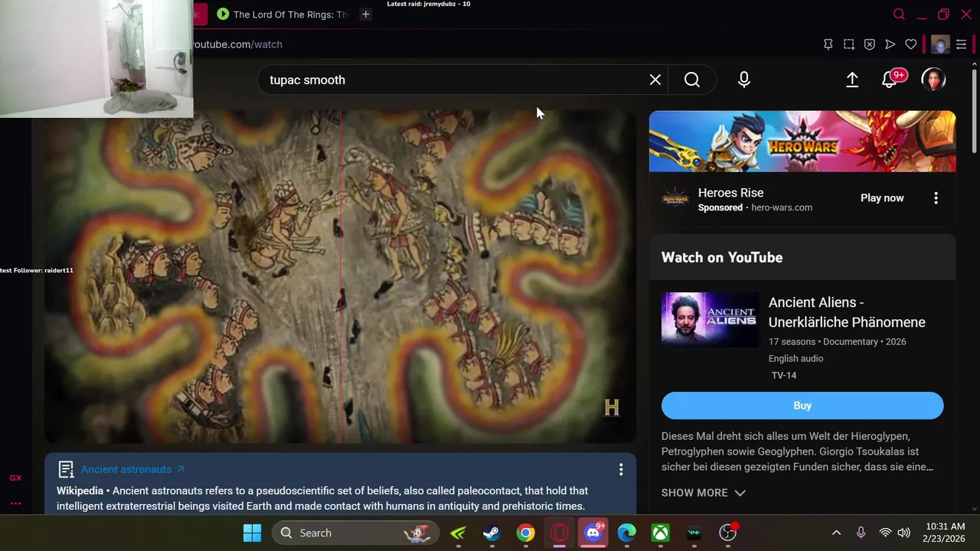Open the NVIDIA app from the taskbar

(458, 533)
